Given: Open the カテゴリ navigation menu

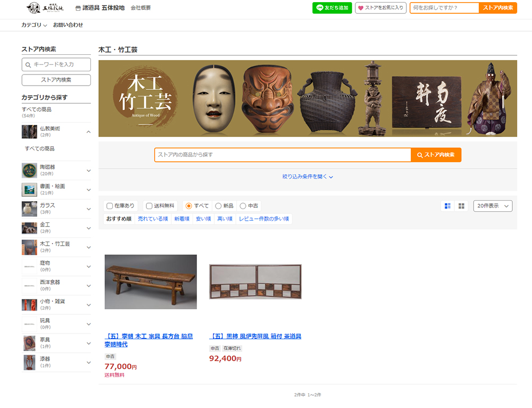Looking at the screenshot, I should click(x=34, y=25).
